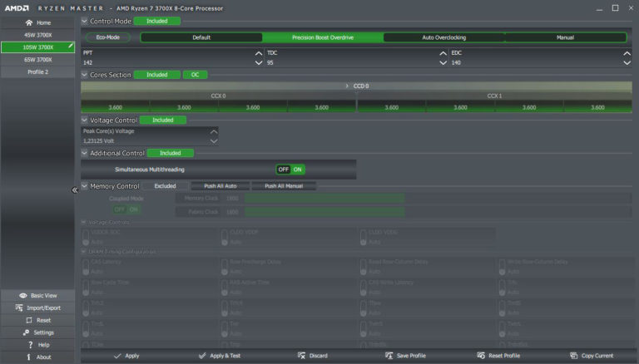Screen dimensions: 639x364
Task: Expand the CCD 0 chevron row
Action: (347, 86)
